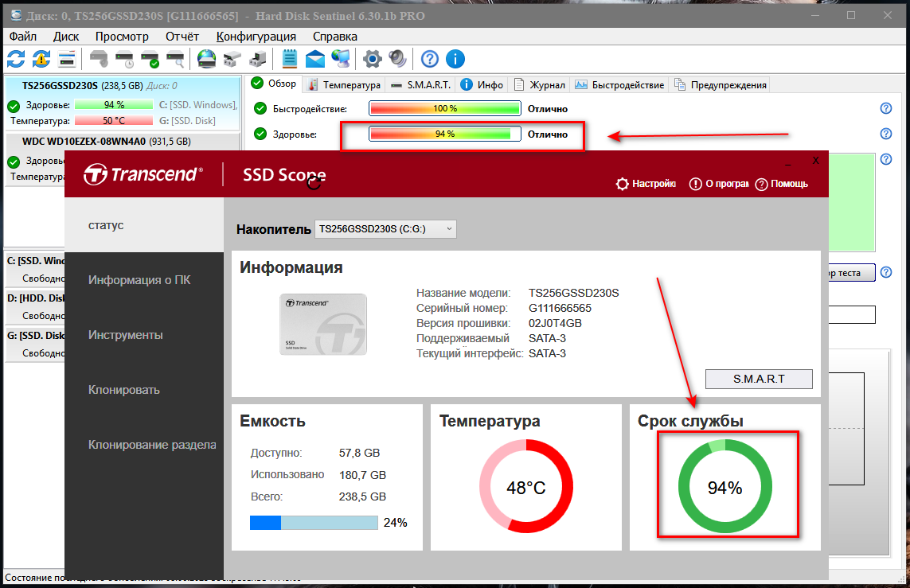Open the Конфигурация menu
This screenshot has width=910, height=588.
[x=256, y=37]
